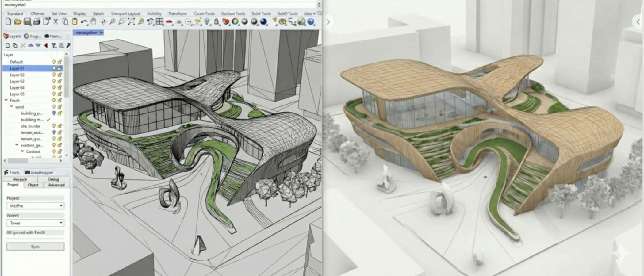Click the color wheel icon in toolbar
Image resolution: width=644 pixels, height=276 pixels.
pyautogui.click(x=235, y=22)
